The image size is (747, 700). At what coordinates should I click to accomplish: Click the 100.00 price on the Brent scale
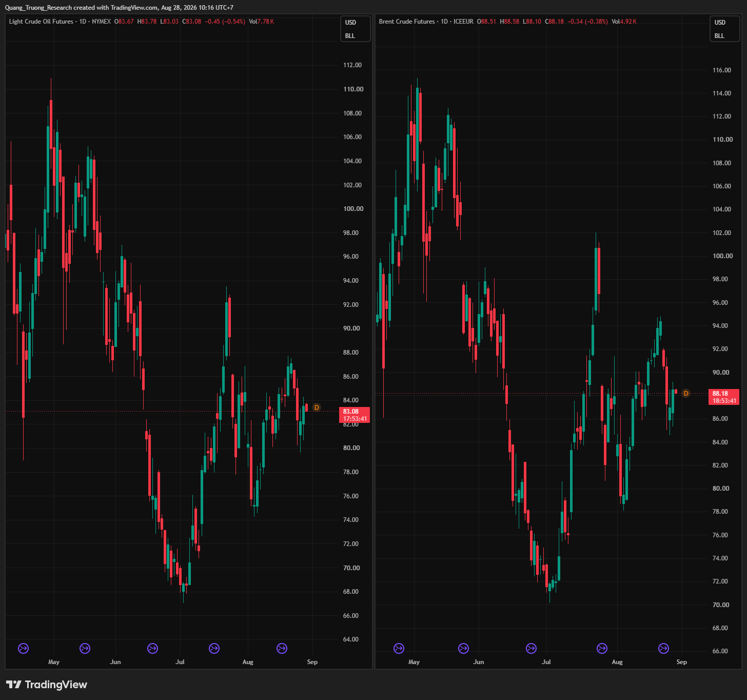[x=723, y=256]
